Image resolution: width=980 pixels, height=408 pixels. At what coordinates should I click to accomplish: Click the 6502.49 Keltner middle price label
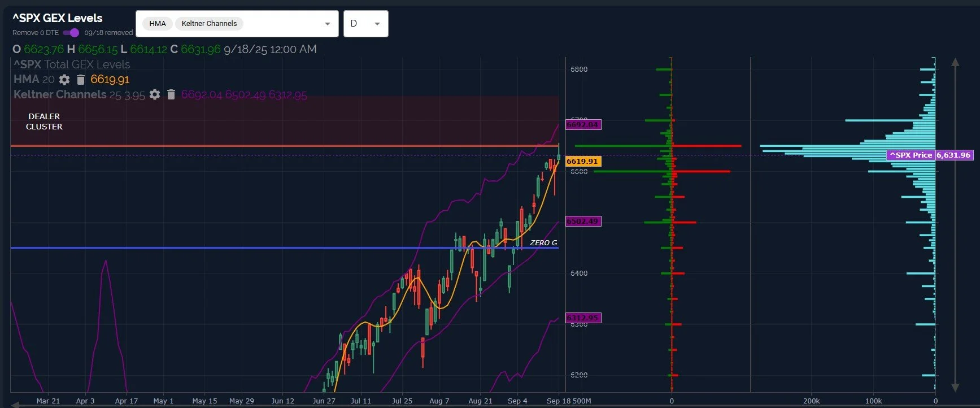(583, 222)
